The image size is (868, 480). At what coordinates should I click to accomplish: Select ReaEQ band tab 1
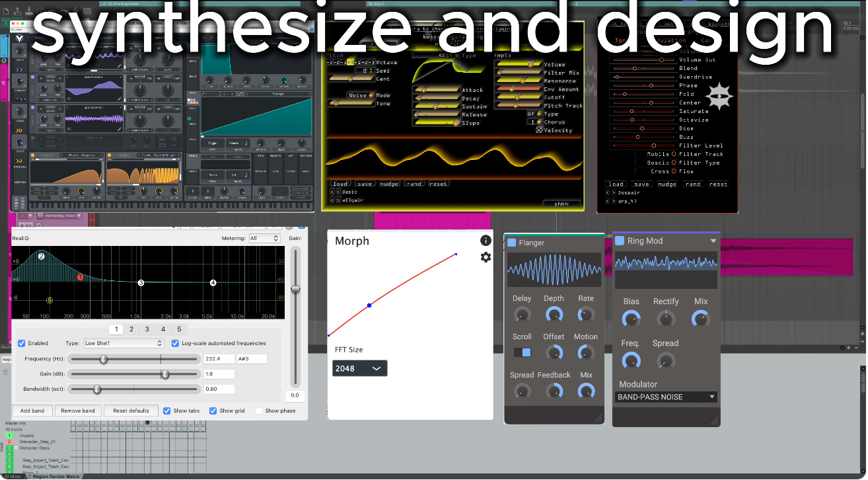(x=116, y=329)
